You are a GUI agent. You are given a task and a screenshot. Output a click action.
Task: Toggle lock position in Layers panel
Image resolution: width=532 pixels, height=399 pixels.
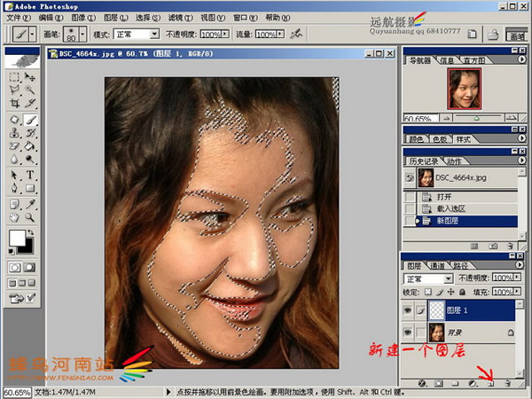click(x=451, y=292)
